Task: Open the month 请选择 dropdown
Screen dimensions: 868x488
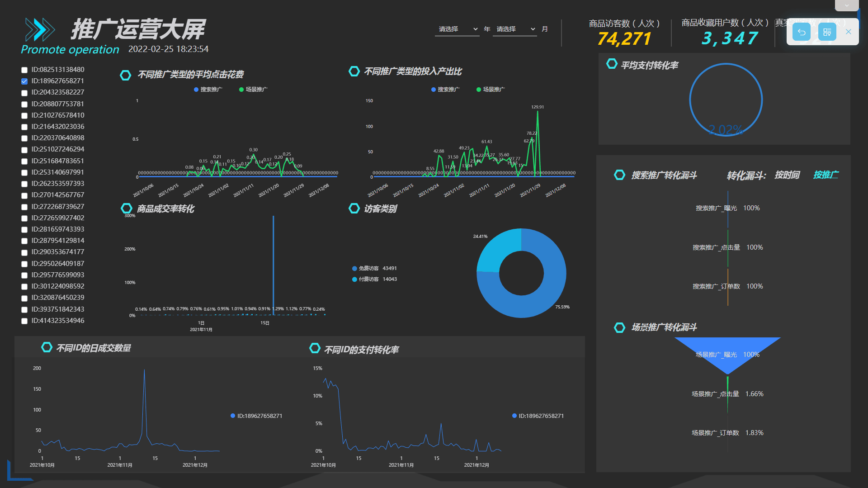Action: pyautogui.click(x=514, y=29)
